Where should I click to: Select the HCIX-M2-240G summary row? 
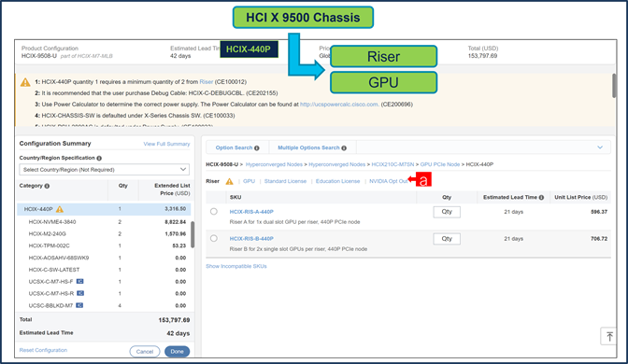point(104,233)
